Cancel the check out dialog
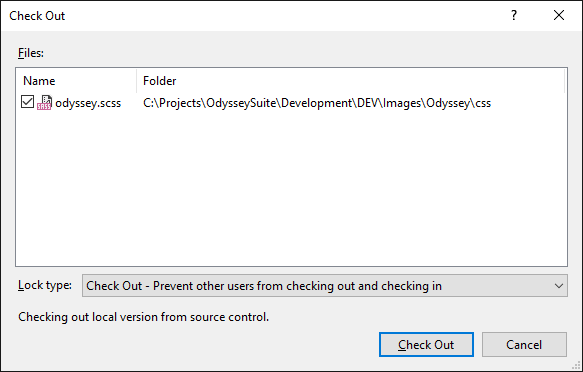583x372 pixels. coord(524,344)
